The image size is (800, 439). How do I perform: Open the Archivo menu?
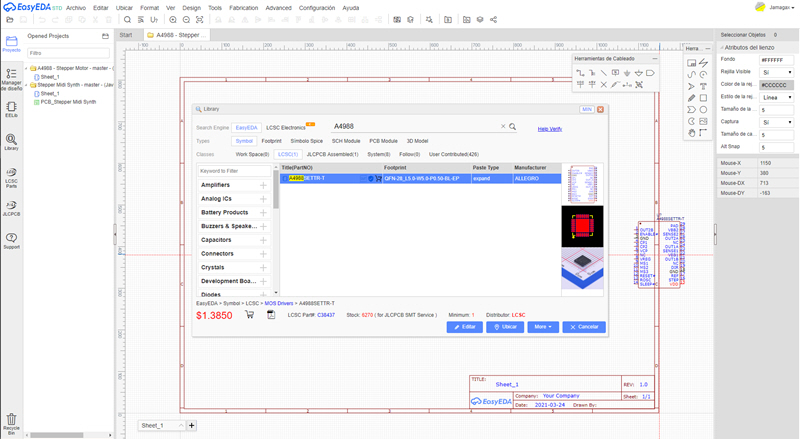76,8
